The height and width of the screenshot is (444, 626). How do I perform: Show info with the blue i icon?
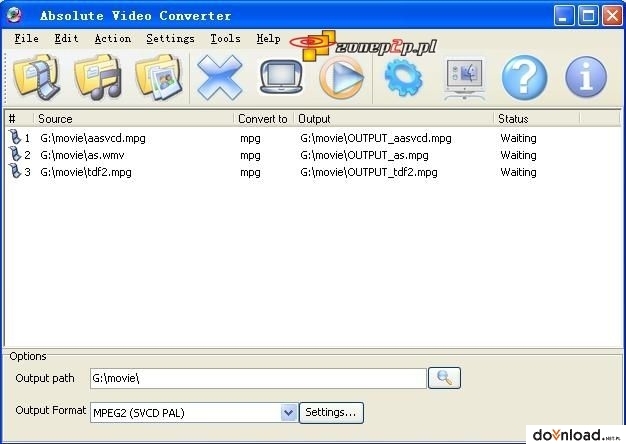pos(586,77)
